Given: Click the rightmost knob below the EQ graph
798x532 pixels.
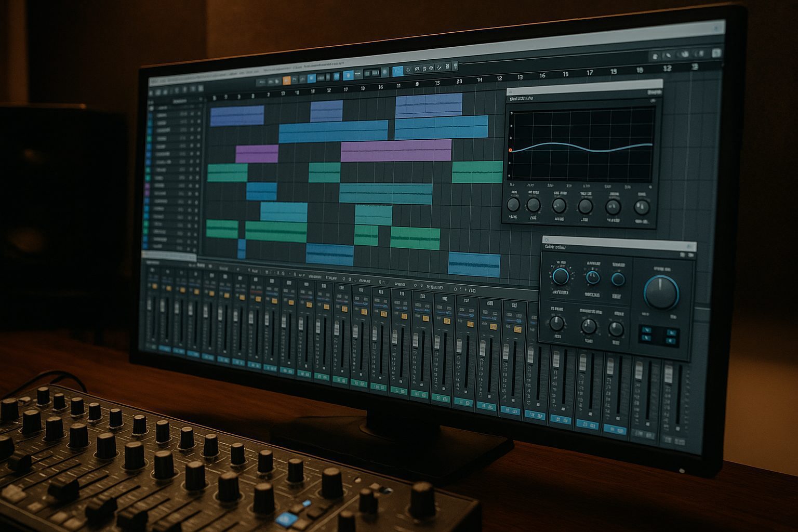Looking at the screenshot, I should tap(642, 207).
